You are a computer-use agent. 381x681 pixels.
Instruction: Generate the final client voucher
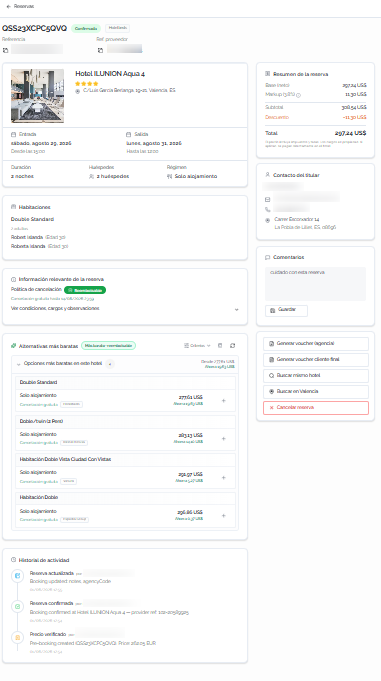pyautogui.click(x=316, y=360)
